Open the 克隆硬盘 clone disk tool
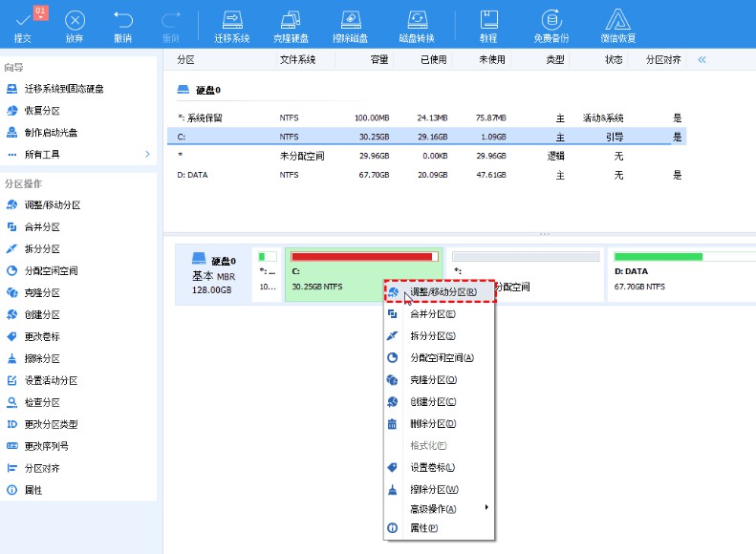Viewport: 756px width, 554px height. click(292, 20)
